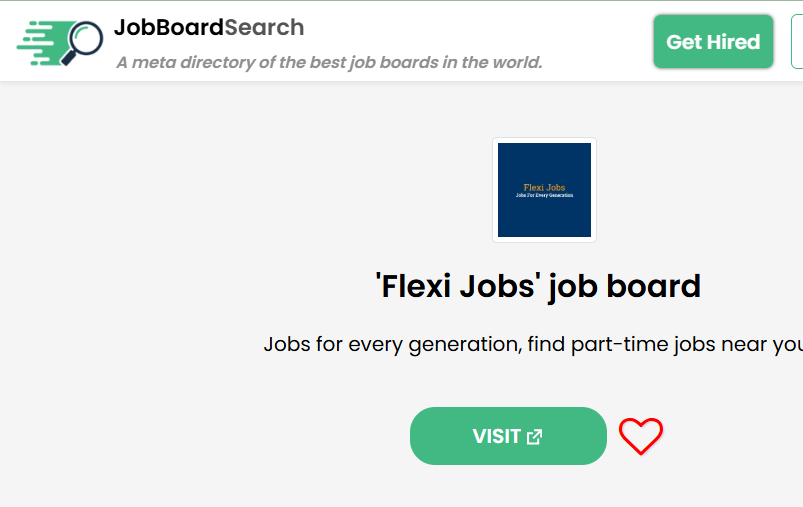Go home via the JobBoardSearch title
Image resolution: width=803 pixels, height=507 pixels.
tap(209, 27)
